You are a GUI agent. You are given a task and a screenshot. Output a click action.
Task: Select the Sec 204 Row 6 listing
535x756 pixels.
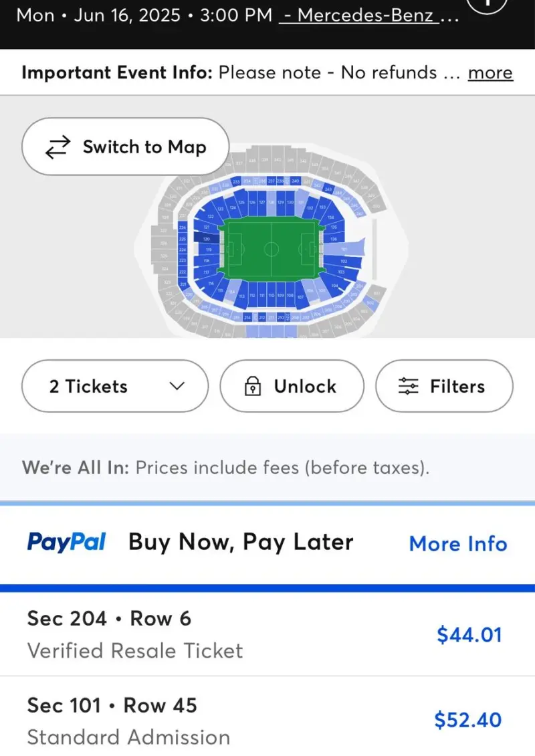tap(267, 634)
